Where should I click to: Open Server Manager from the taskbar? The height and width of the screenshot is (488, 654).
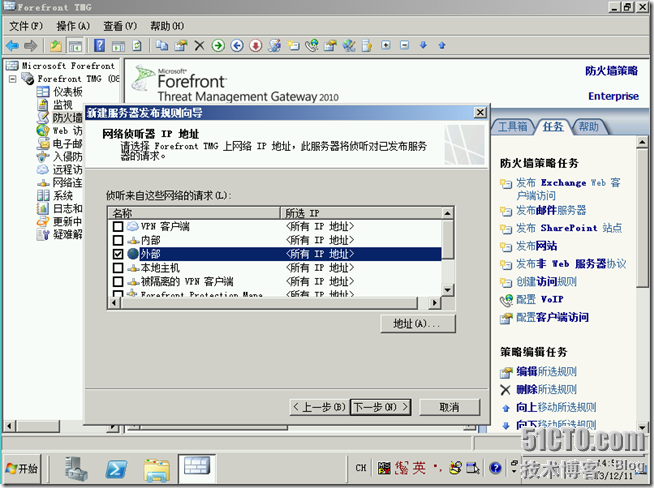tap(76, 468)
